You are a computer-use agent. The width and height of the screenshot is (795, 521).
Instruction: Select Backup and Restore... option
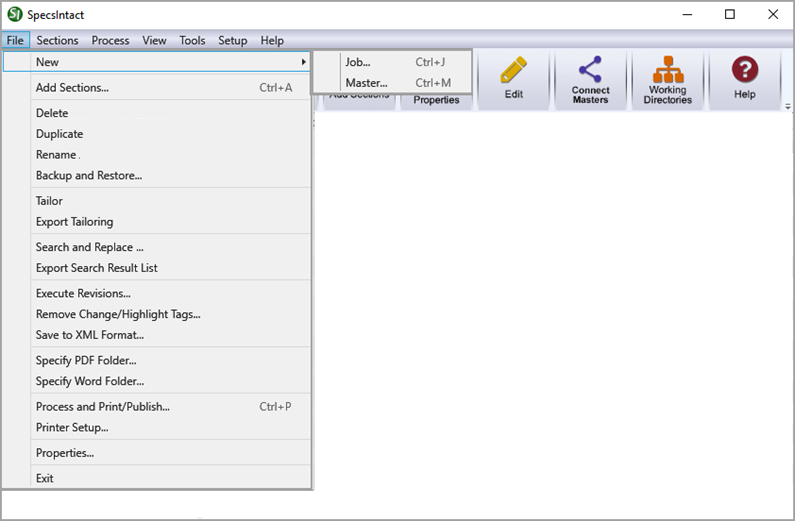[89, 176]
